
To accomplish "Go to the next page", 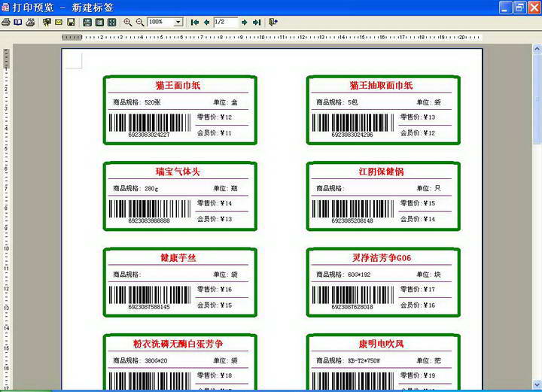I will (x=245, y=23).
